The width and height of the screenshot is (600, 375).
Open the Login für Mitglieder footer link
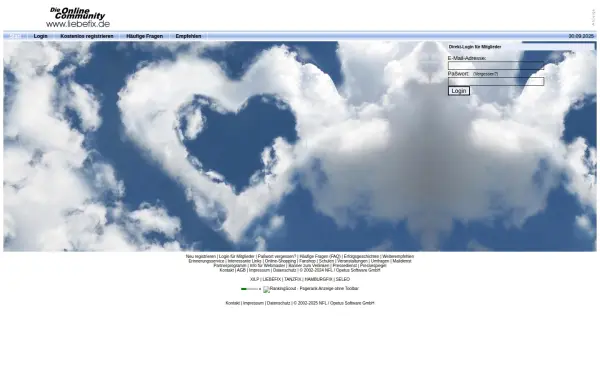[236, 256]
